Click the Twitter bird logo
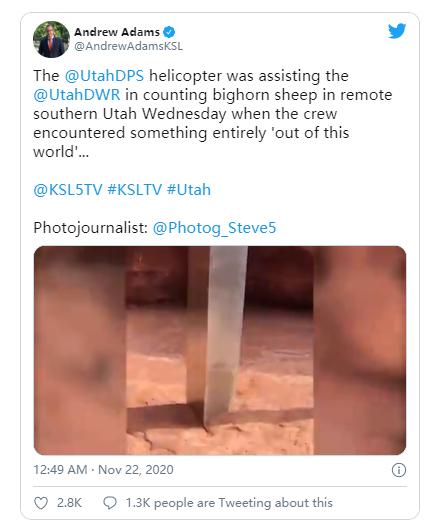The image size is (443, 524). 397,31
